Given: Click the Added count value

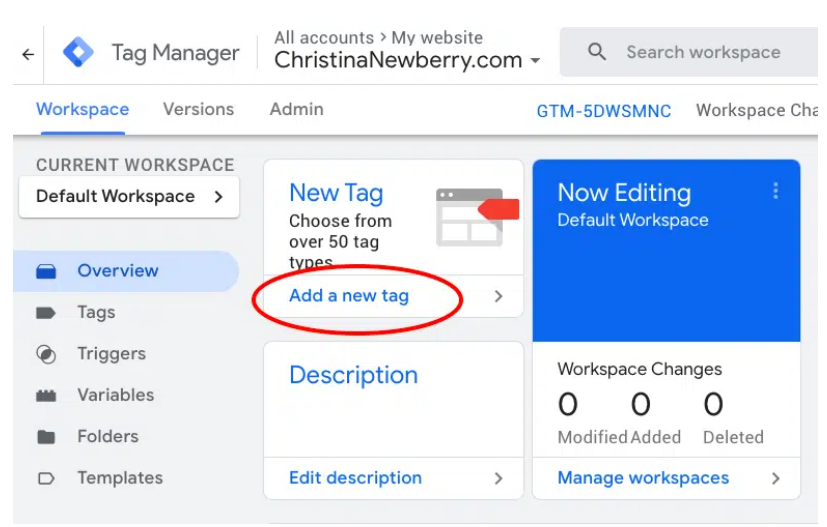Looking at the screenshot, I should 641,405.
